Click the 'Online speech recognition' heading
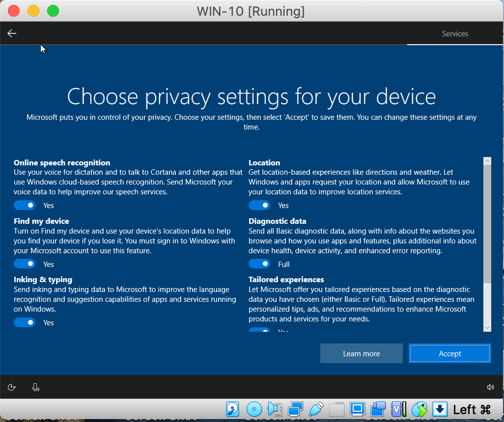This screenshot has height=422, width=504. pyautogui.click(x=62, y=162)
